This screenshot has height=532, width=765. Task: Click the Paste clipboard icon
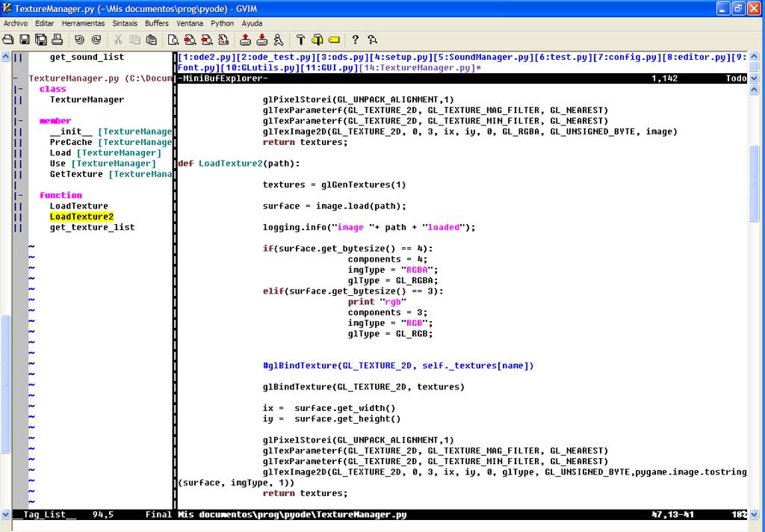pyautogui.click(x=151, y=40)
